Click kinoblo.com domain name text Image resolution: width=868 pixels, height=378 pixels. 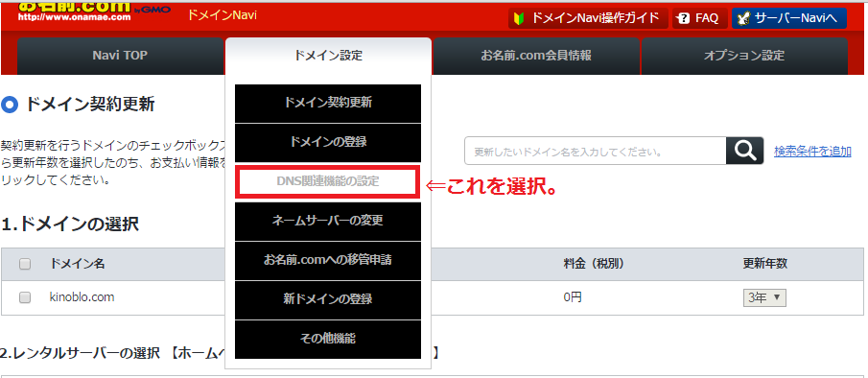point(82,297)
